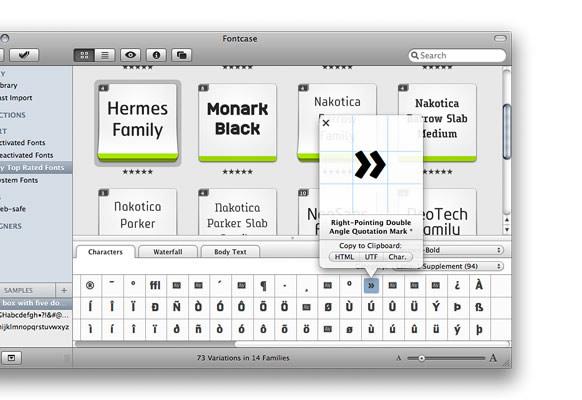Switch to list view icon
The width and height of the screenshot is (582, 400).
(105, 55)
